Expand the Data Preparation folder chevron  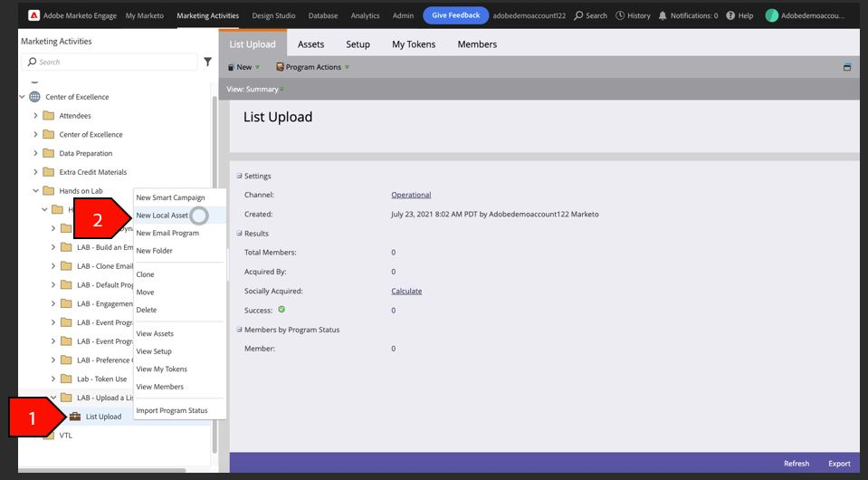(x=35, y=153)
